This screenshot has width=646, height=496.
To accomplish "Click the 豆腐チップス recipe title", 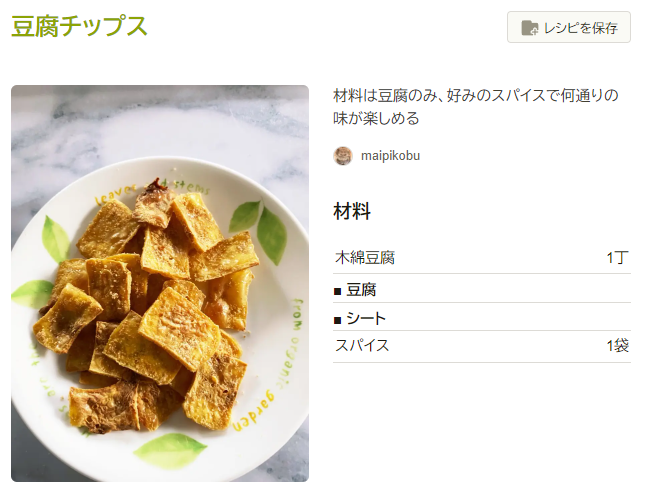I will tap(79, 26).
